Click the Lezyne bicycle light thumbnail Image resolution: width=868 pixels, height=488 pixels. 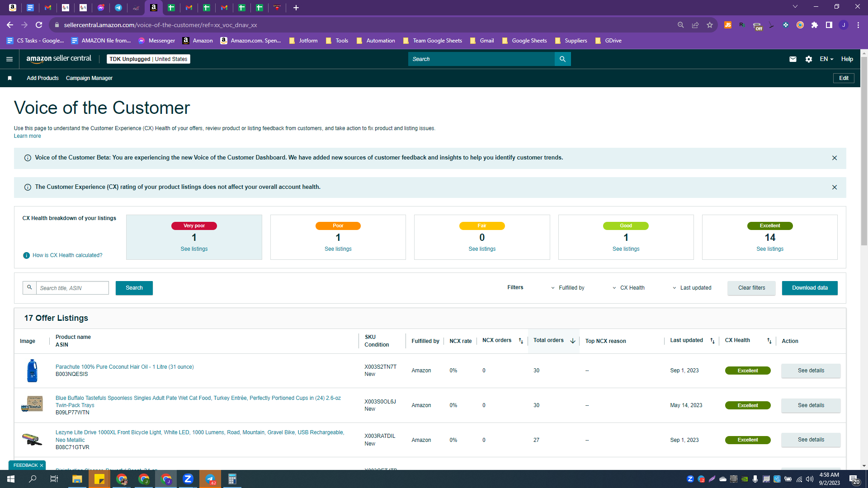click(x=32, y=439)
